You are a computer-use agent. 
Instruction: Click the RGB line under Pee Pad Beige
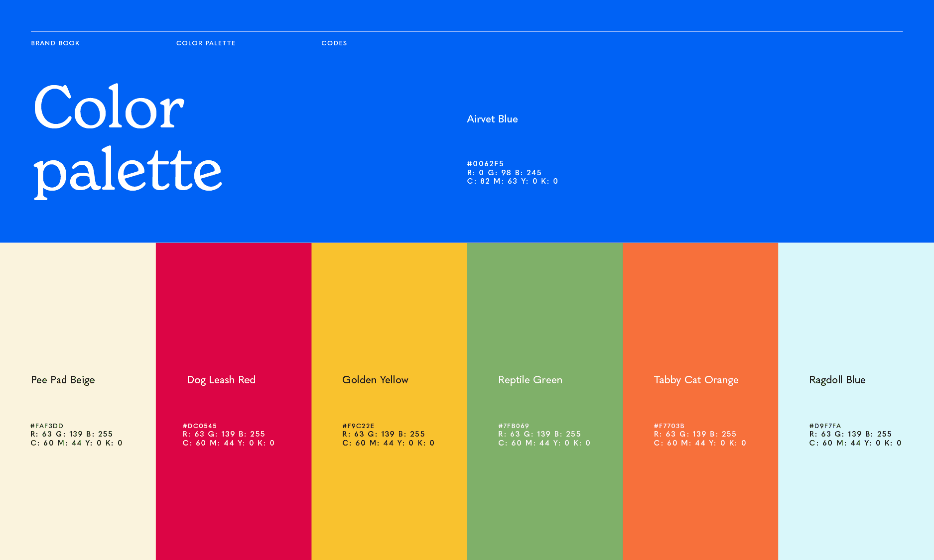click(x=72, y=434)
